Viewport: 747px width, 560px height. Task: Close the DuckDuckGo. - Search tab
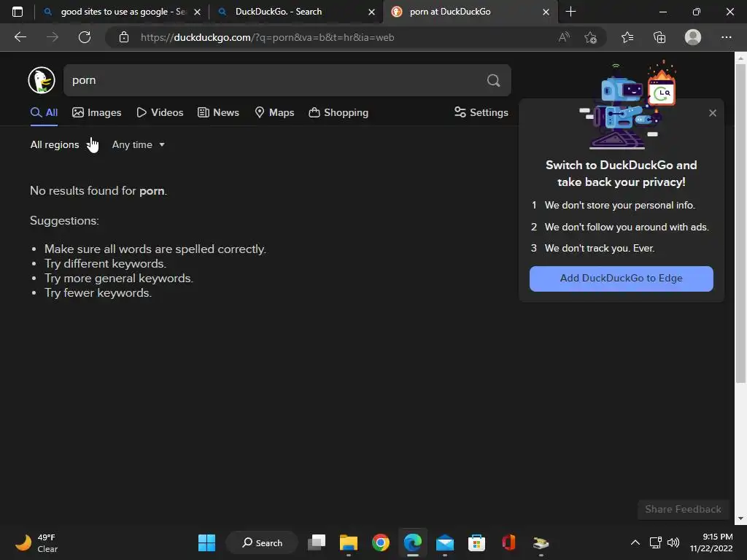[x=371, y=12]
